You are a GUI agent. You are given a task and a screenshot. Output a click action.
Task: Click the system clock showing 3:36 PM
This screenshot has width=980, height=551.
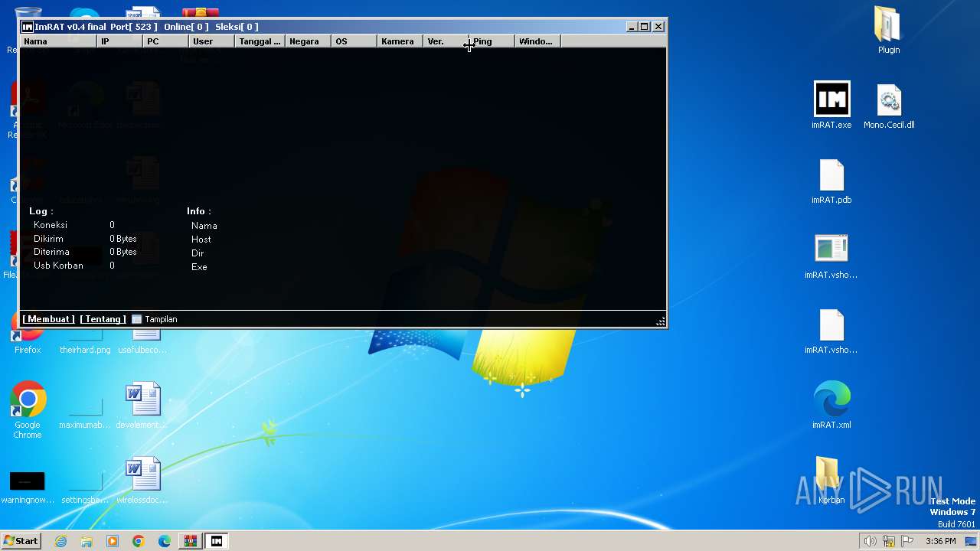click(x=940, y=541)
